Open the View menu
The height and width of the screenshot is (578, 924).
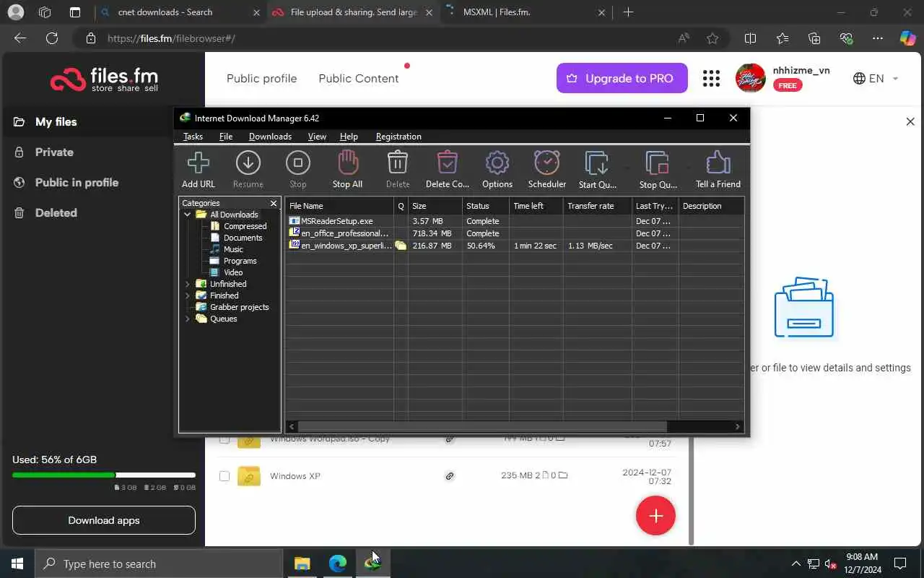coord(317,137)
